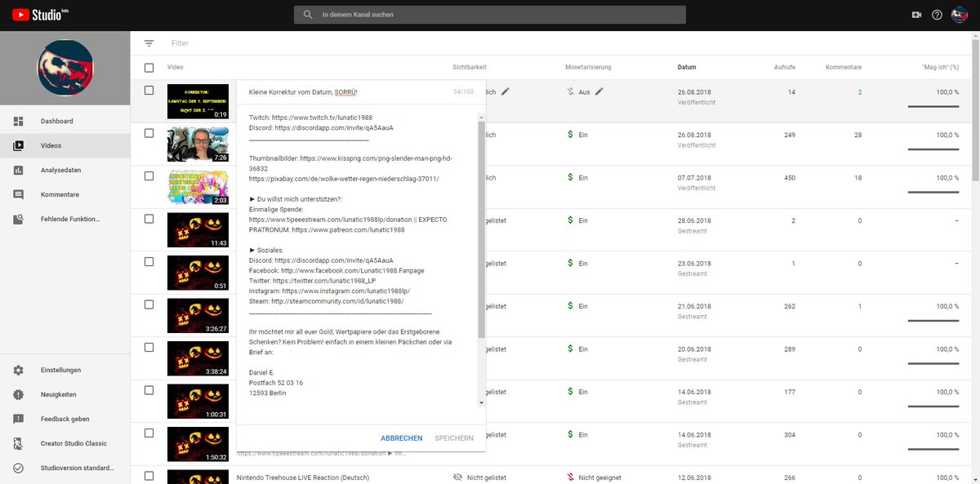Click the green dollar icon for 23.06.2018 row
The height and width of the screenshot is (484, 980).
point(570,264)
